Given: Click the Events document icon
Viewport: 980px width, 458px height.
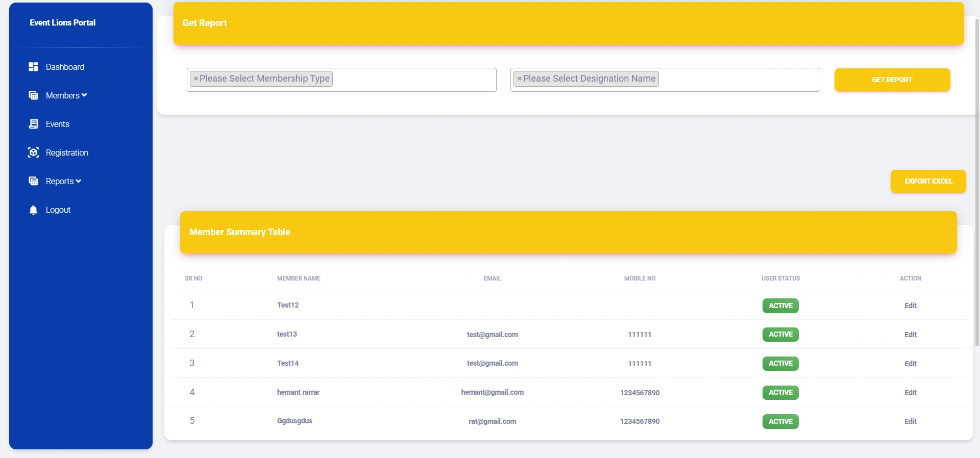Looking at the screenshot, I should click(33, 124).
